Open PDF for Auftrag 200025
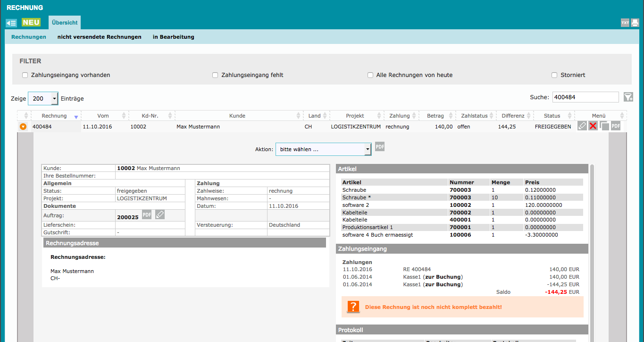Image resolution: width=644 pixels, height=342 pixels. (147, 215)
